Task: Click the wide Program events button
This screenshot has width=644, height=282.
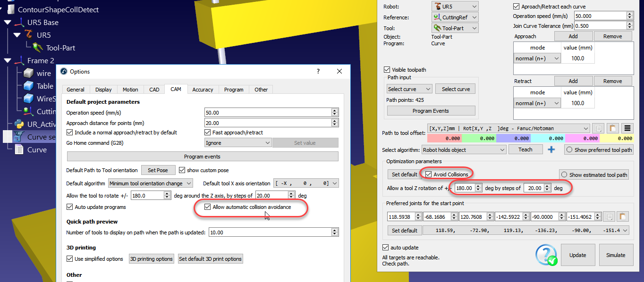Action: 202,157
